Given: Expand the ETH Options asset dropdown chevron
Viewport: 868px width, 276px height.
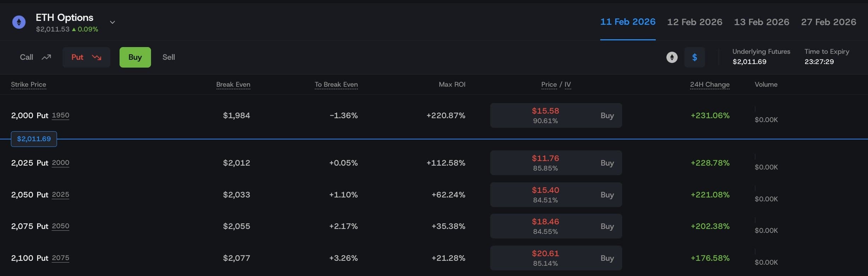Looking at the screenshot, I should (112, 22).
